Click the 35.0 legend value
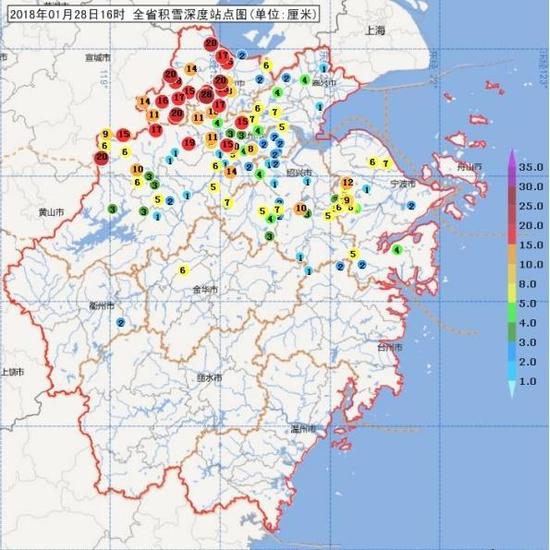Viewport: 550px width, 550px height. click(531, 167)
